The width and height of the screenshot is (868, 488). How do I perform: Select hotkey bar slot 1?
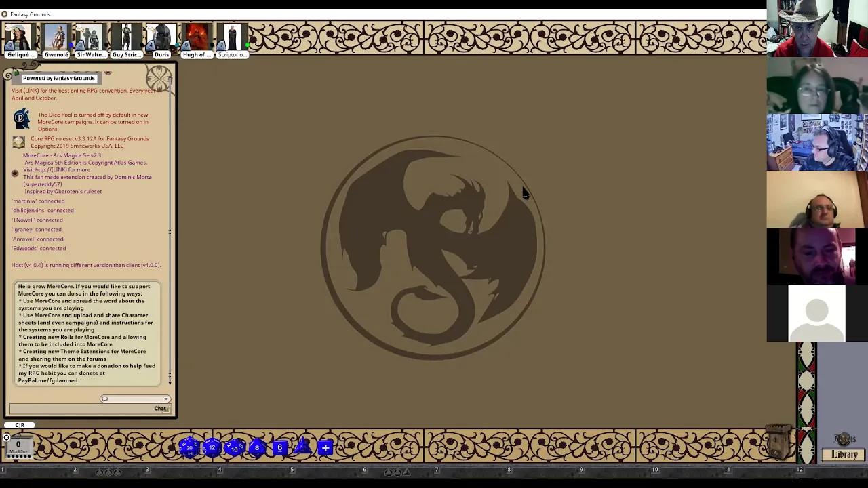pos(37,470)
